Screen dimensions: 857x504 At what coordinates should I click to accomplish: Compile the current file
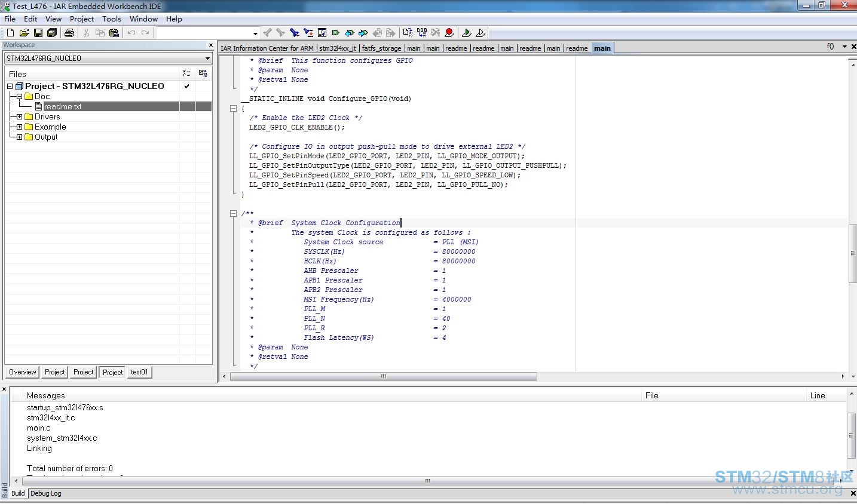408,33
